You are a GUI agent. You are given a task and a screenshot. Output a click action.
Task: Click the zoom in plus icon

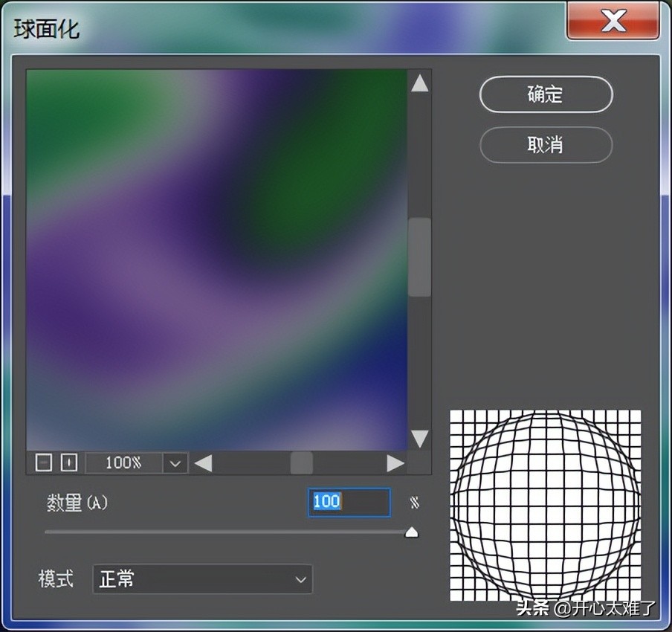coord(69,462)
